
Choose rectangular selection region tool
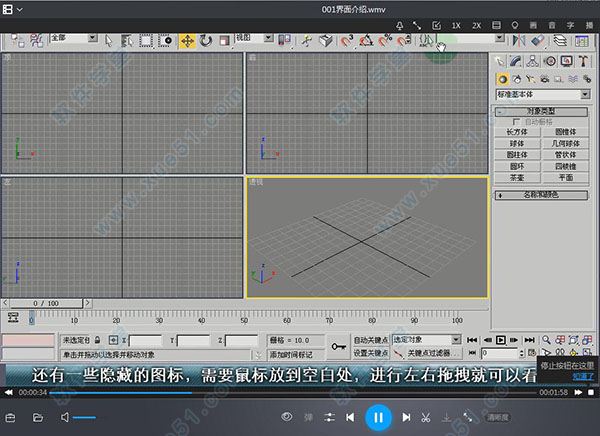click(146, 41)
